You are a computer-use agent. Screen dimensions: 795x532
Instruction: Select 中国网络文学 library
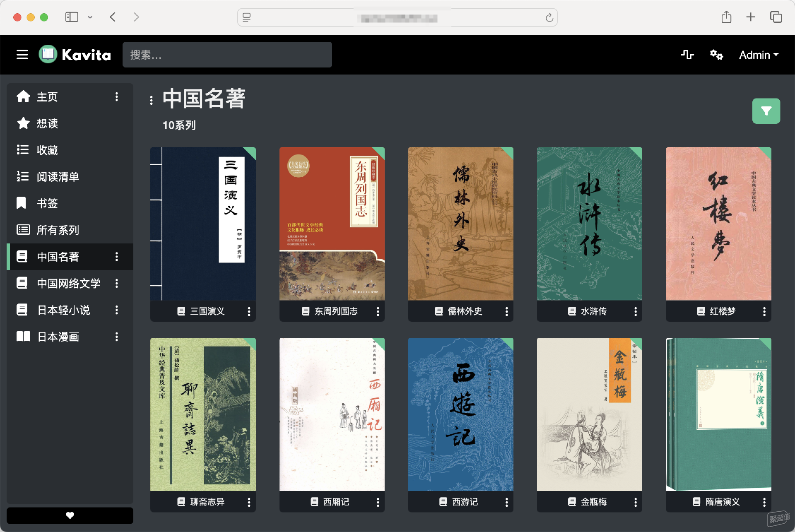69,283
